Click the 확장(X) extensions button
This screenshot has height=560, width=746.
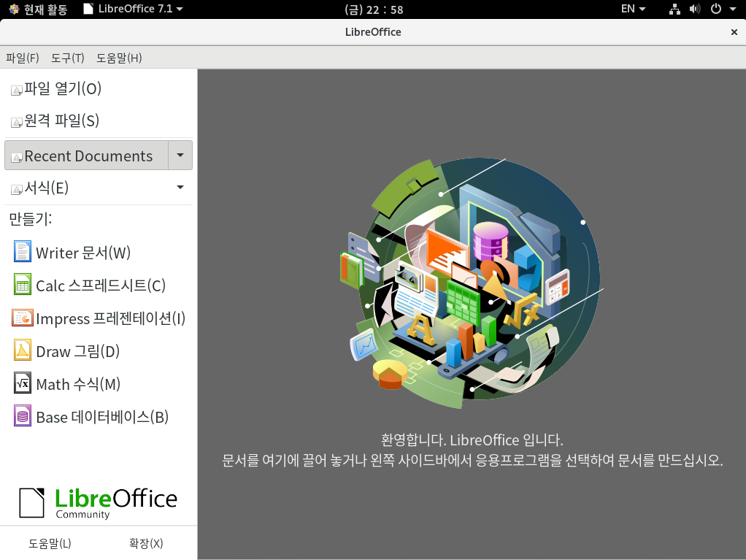pyautogui.click(x=146, y=543)
